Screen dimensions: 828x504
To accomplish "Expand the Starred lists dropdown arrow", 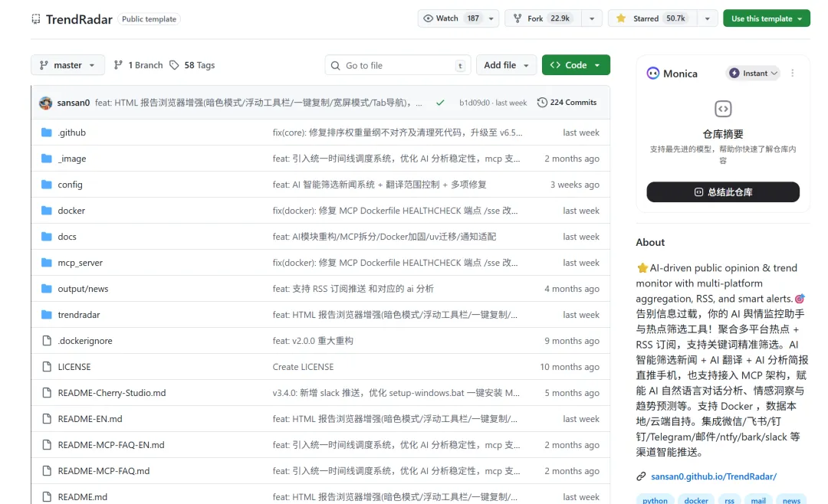I will pos(707,18).
